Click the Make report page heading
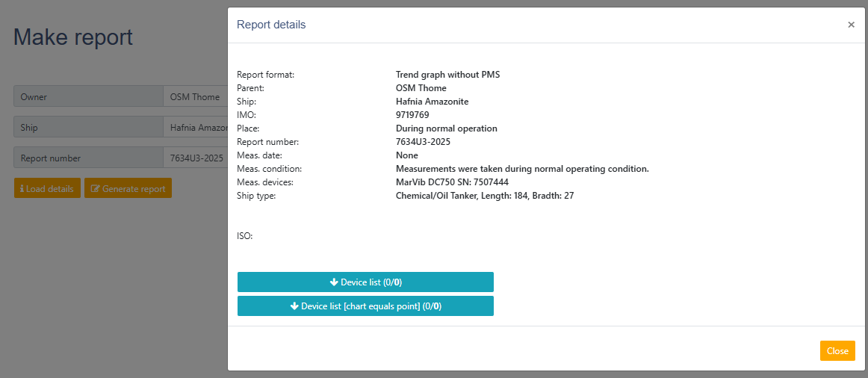This screenshot has width=868, height=378. click(73, 37)
